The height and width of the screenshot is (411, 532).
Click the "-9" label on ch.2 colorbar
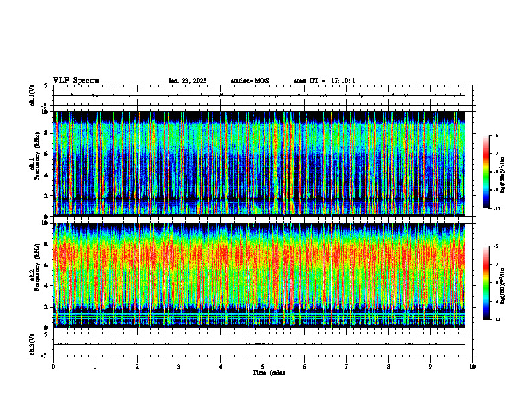pyautogui.click(x=496, y=301)
